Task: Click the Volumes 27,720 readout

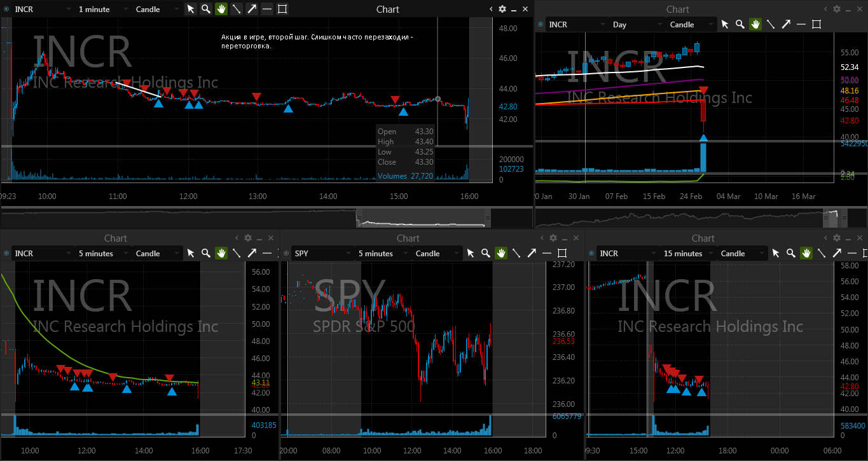Action: pos(405,175)
